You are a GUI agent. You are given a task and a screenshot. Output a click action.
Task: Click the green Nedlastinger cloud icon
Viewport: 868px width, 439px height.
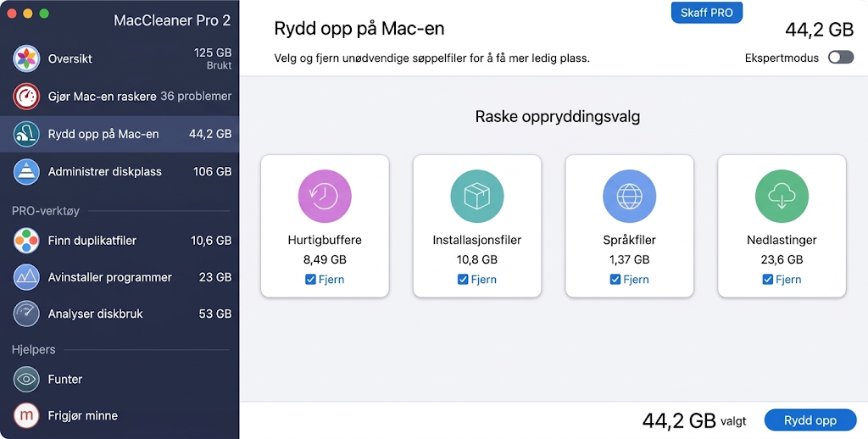tap(782, 197)
